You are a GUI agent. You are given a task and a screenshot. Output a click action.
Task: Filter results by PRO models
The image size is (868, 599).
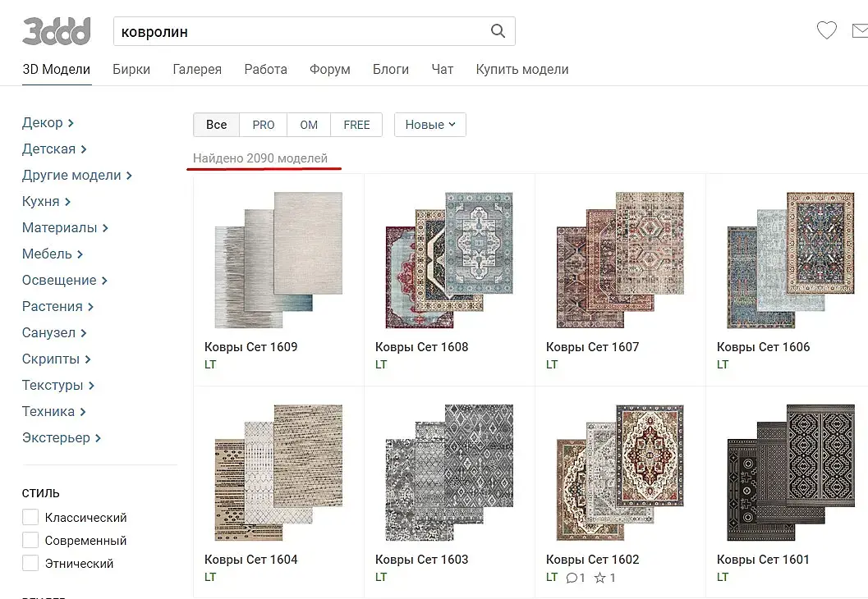click(x=264, y=125)
